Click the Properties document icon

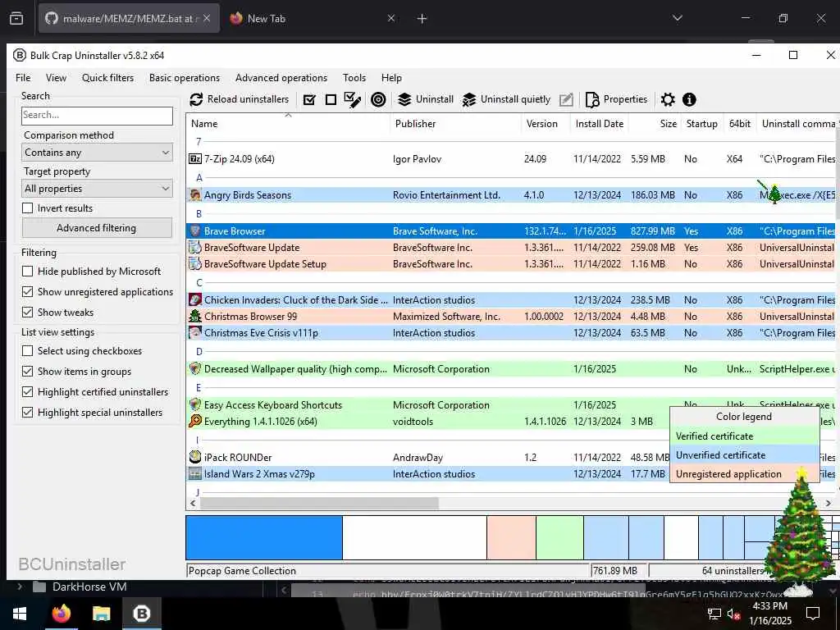pyautogui.click(x=592, y=99)
